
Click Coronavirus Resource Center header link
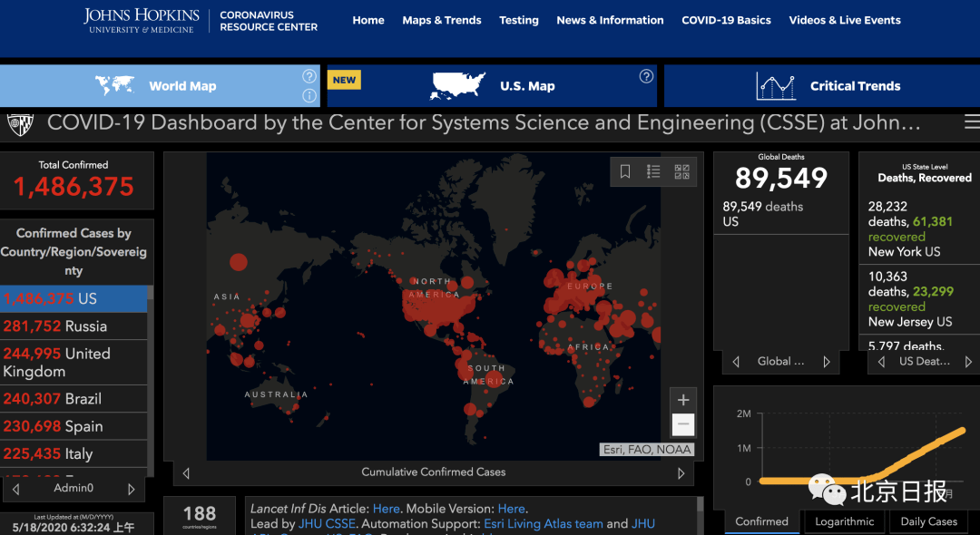click(x=269, y=21)
